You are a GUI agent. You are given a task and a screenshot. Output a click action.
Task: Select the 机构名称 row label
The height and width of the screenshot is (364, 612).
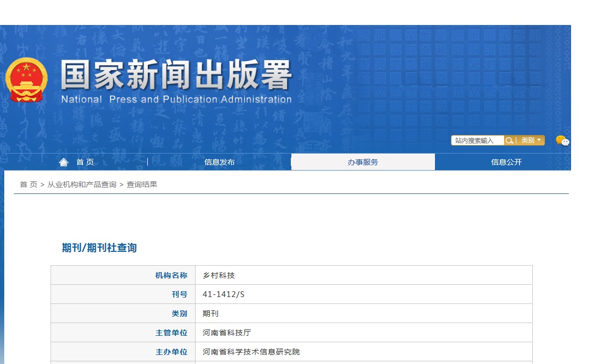172,275
